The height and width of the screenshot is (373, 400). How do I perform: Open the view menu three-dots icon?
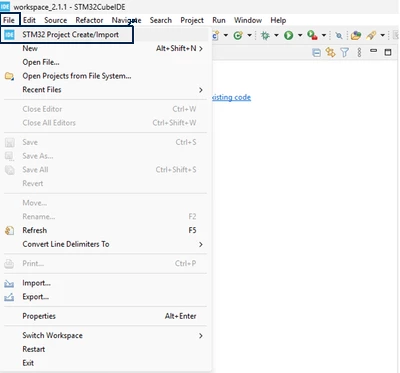(x=359, y=52)
